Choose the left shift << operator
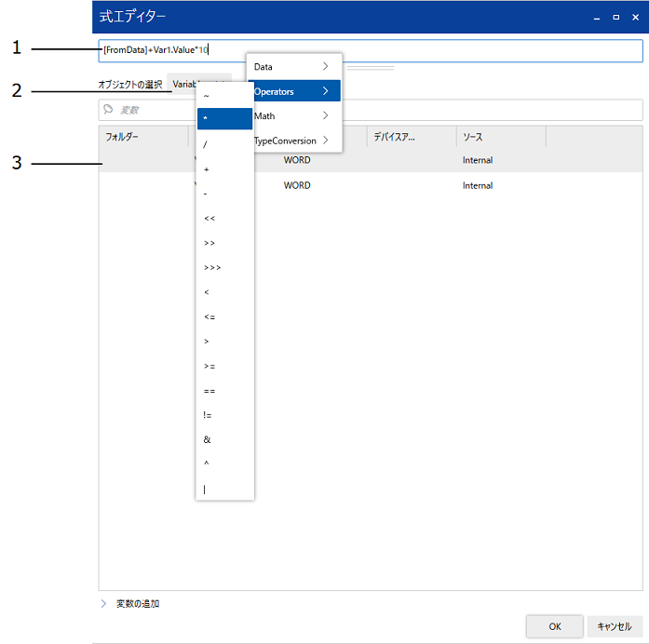 point(224,218)
